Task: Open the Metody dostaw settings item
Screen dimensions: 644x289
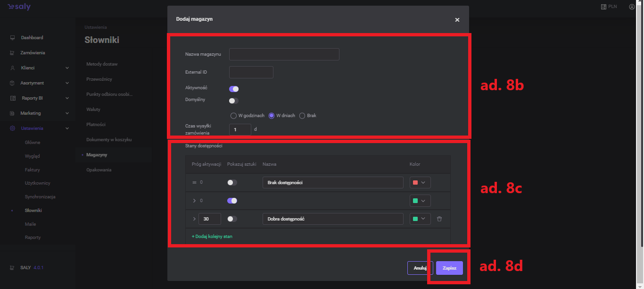Action: [102, 64]
